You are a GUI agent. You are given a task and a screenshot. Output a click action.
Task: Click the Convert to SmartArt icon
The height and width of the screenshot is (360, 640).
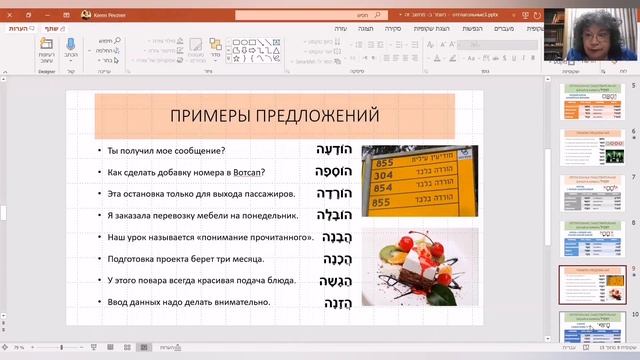tap(337, 61)
